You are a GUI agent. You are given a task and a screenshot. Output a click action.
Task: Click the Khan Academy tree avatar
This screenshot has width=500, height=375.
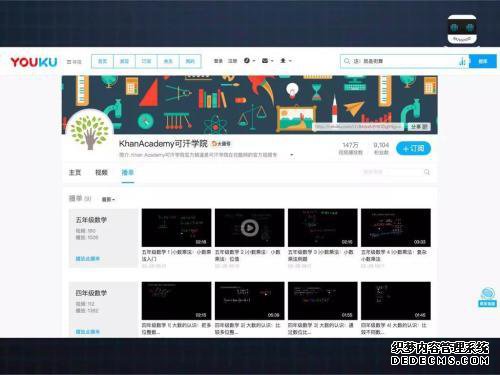(89, 132)
